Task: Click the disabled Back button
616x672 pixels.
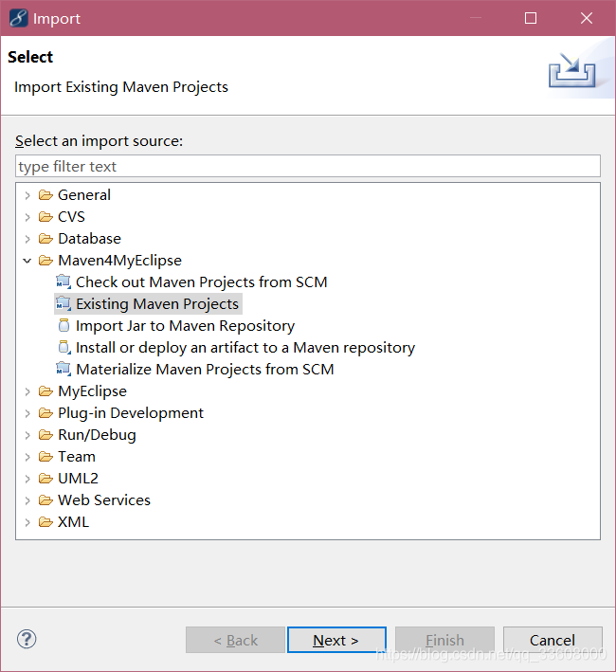Action: 235,640
